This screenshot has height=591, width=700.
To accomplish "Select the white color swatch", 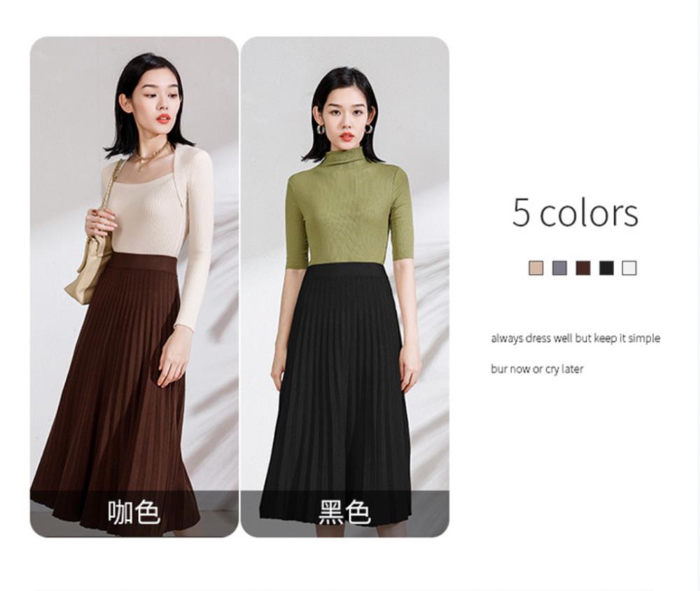I will pyautogui.click(x=629, y=268).
